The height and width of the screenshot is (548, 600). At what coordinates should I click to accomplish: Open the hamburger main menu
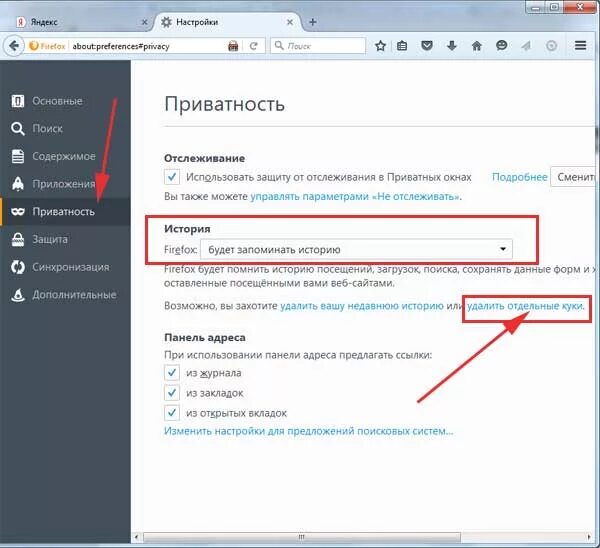click(x=580, y=46)
